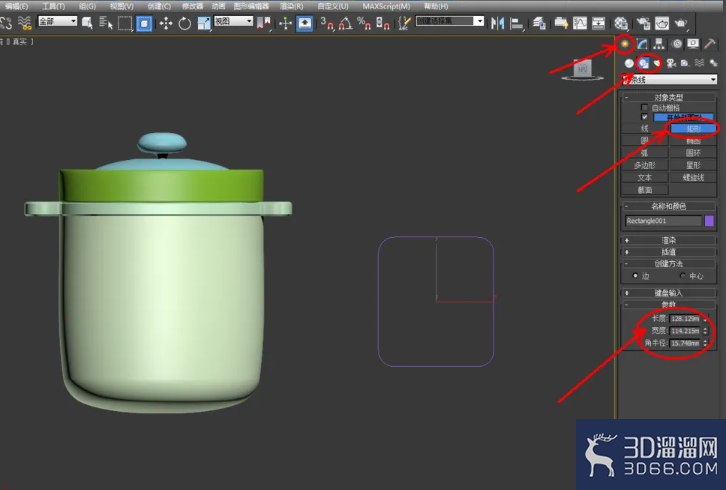The height and width of the screenshot is (490, 726).
Task: Click the Render Production teapot icon
Action: tap(681, 23)
